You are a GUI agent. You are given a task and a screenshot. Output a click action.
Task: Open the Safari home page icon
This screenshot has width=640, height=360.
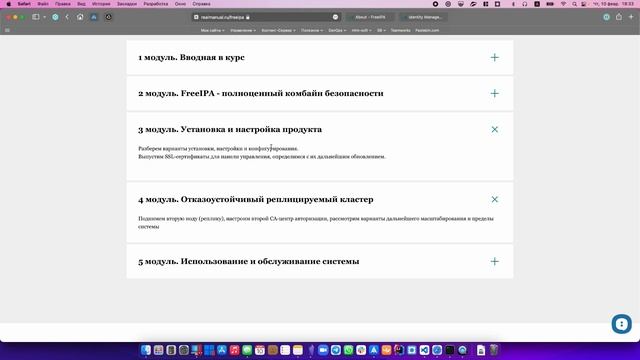tap(80, 17)
